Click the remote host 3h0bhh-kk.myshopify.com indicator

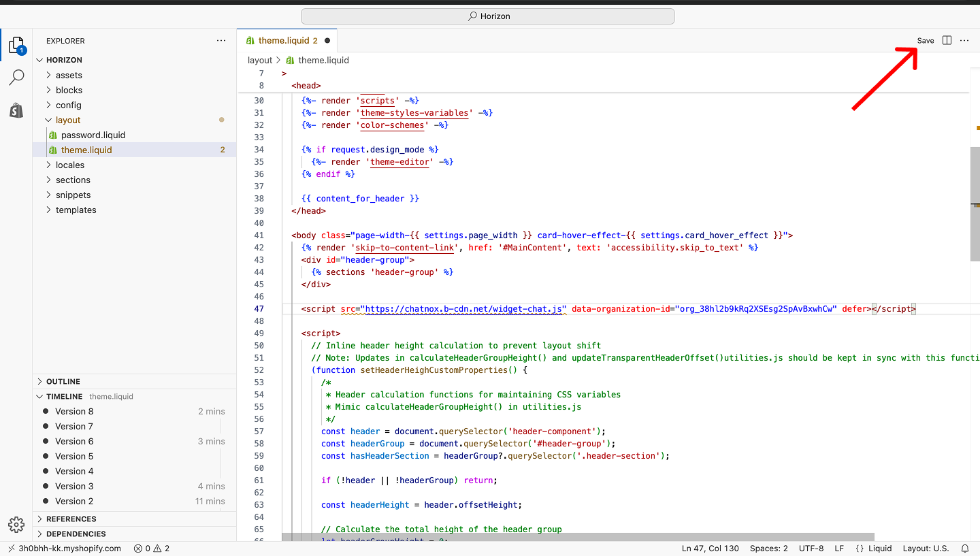pyautogui.click(x=64, y=549)
